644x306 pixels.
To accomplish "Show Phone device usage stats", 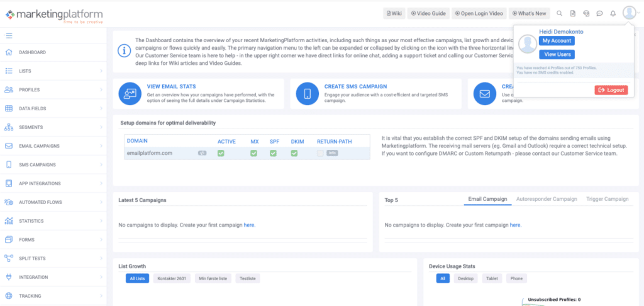I will pyautogui.click(x=516, y=278).
